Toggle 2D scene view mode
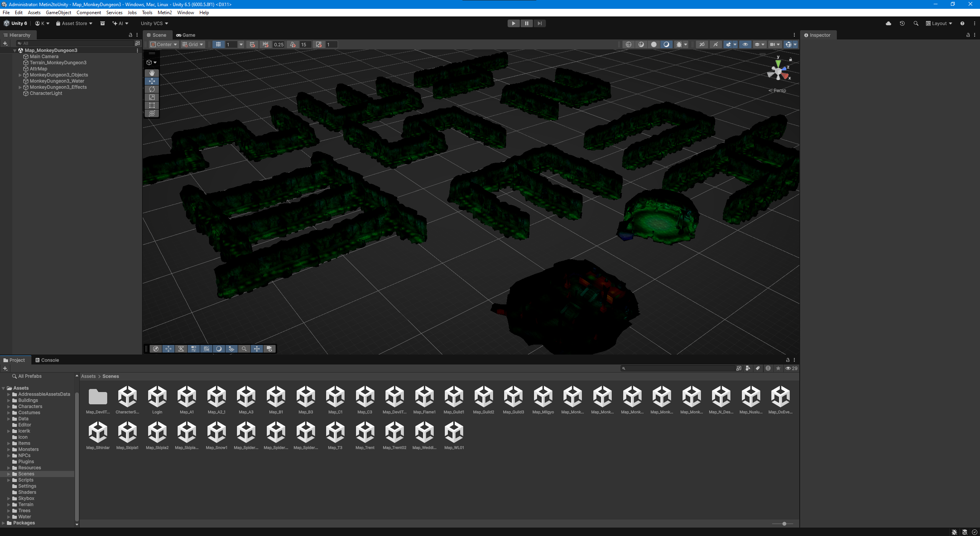This screenshot has width=980, height=536. [702, 44]
